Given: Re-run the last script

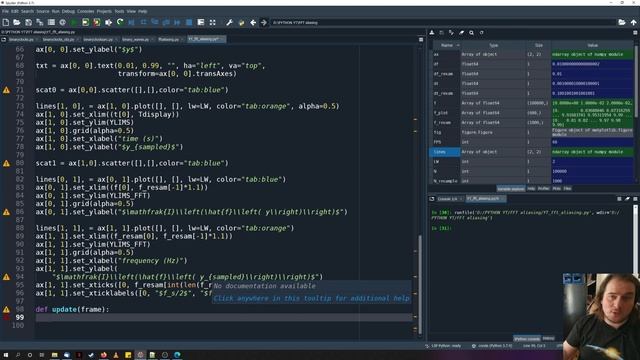Looking at the screenshot, I should pyautogui.click(x=120, y=22).
